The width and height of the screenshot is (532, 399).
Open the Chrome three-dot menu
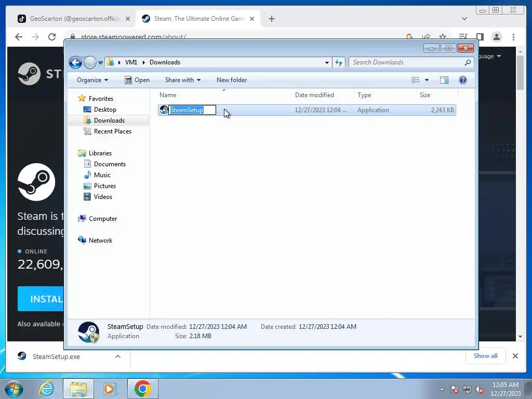coord(513,37)
